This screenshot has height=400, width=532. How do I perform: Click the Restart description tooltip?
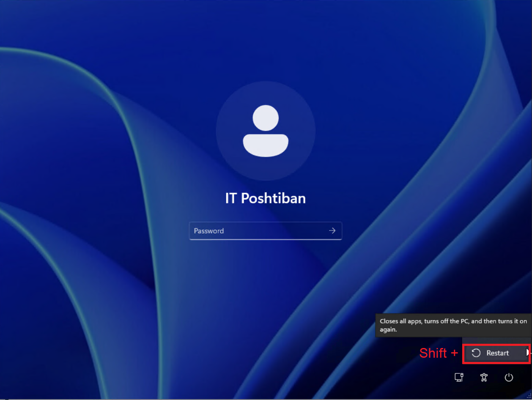452,325
